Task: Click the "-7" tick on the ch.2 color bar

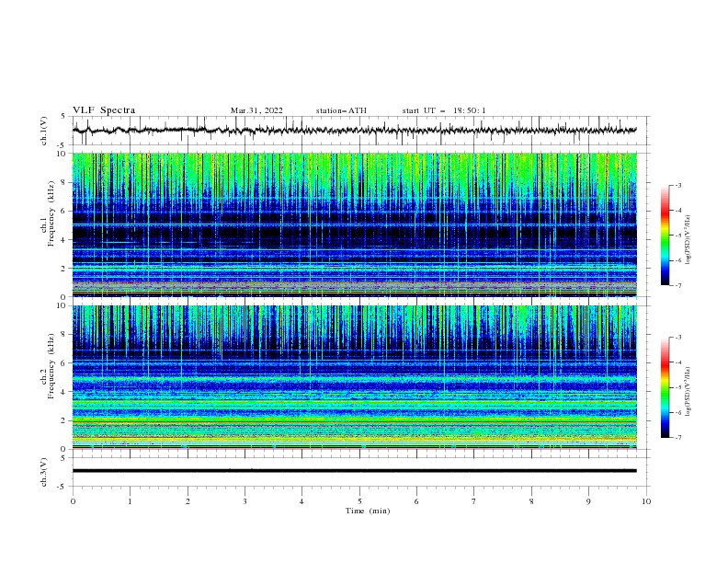Action: pos(678,438)
